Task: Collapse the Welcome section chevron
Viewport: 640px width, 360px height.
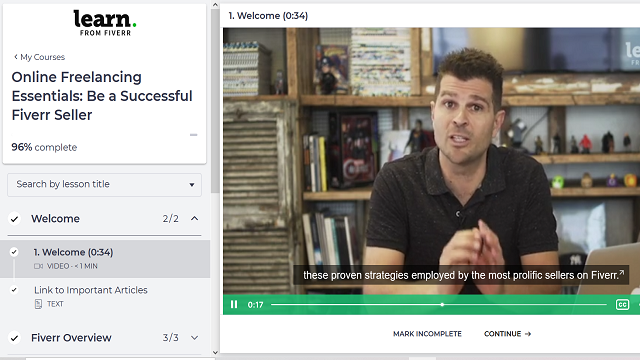Action: (x=195, y=219)
